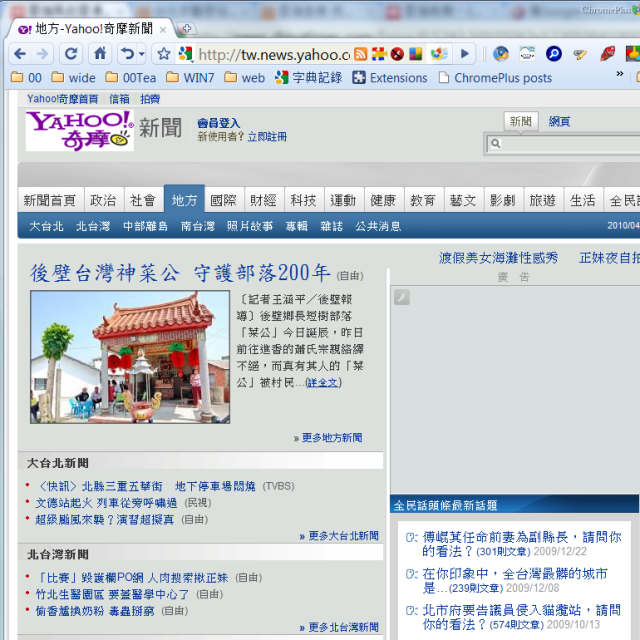Click the 立即註冊 register link
This screenshot has width=640, height=640.
pyautogui.click(x=267, y=137)
